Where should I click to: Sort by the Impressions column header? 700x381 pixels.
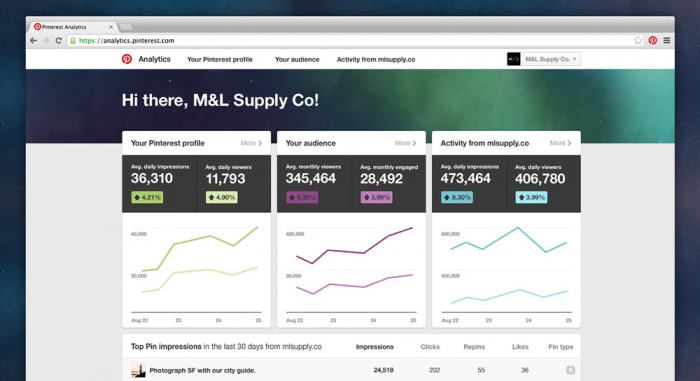point(375,347)
